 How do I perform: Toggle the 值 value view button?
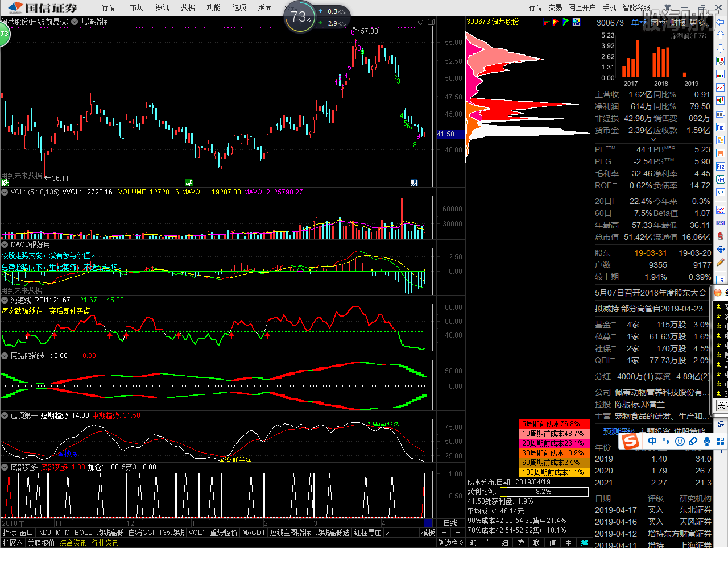coord(553,543)
